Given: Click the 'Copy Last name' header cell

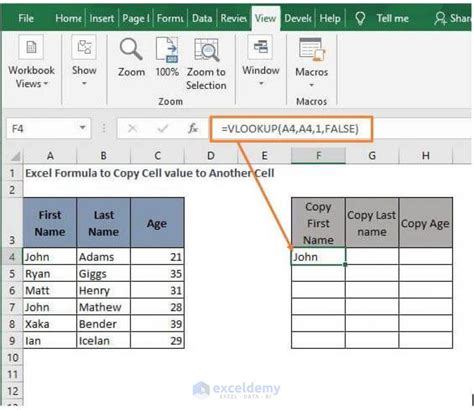Looking at the screenshot, I should click(372, 223).
